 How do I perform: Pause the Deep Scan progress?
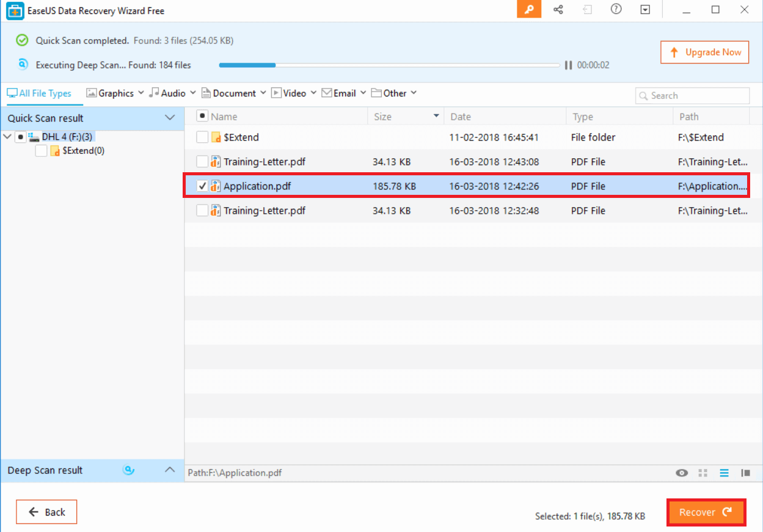568,65
